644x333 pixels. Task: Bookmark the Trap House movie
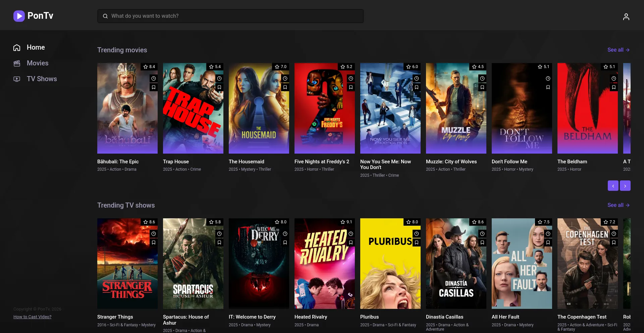pyautogui.click(x=219, y=87)
